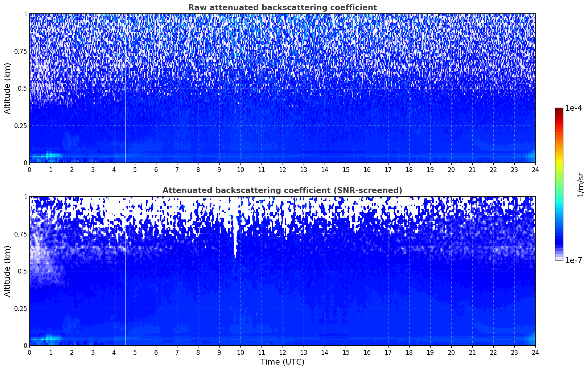Click hour tick 24 under the raw plot
This screenshot has width=588, height=370.
535,169
